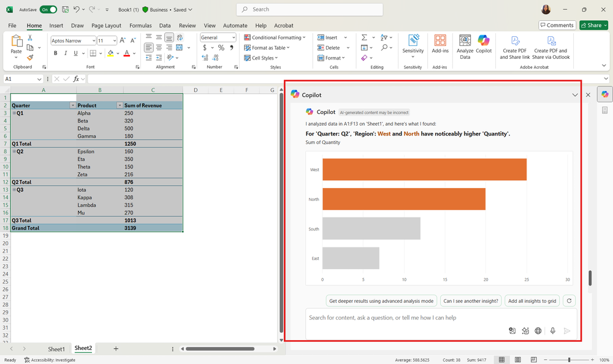Screen dimensions: 613x364
Task: Toggle the AutoSave switch
Action: click(48, 9)
